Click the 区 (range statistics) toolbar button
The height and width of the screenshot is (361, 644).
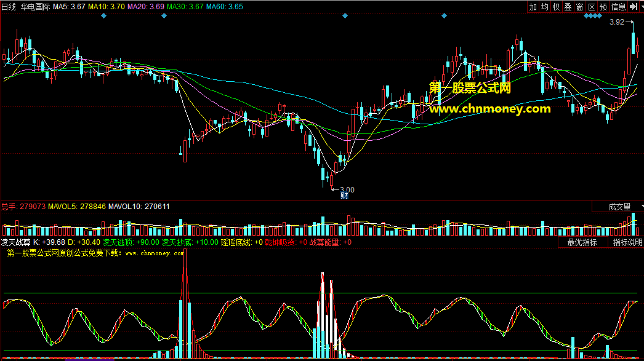pyautogui.click(x=592, y=7)
